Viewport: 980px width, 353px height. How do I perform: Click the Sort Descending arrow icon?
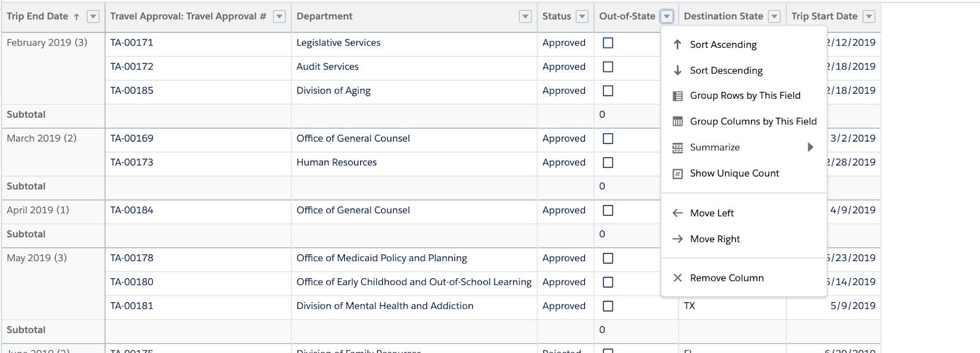[677, 70]
